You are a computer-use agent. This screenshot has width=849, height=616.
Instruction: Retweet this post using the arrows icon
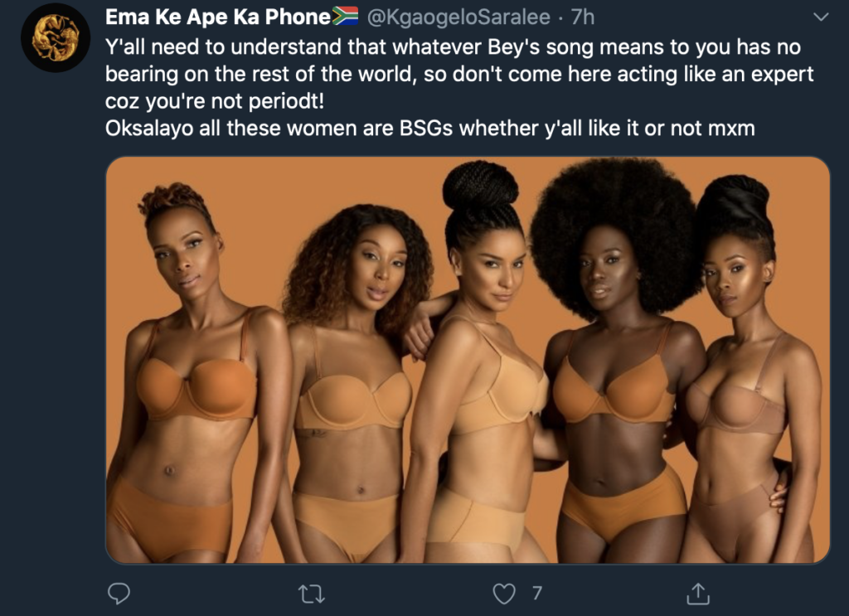(x=312, y=594)
